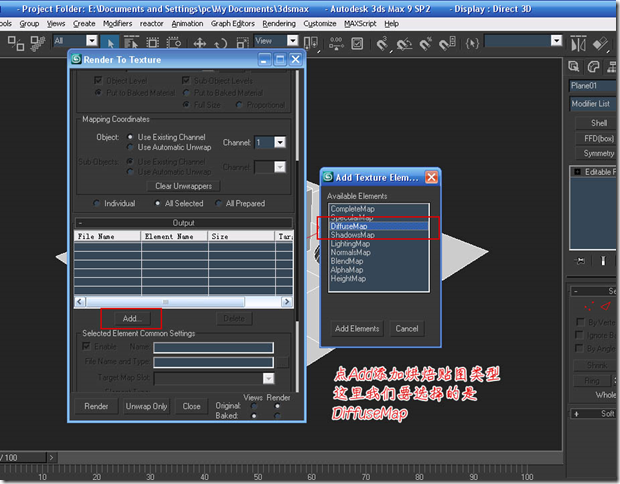Toggle Percent Snap icon
Image resolution: width=620 pixels, height=484 pixels.
[x=425, y=43]
